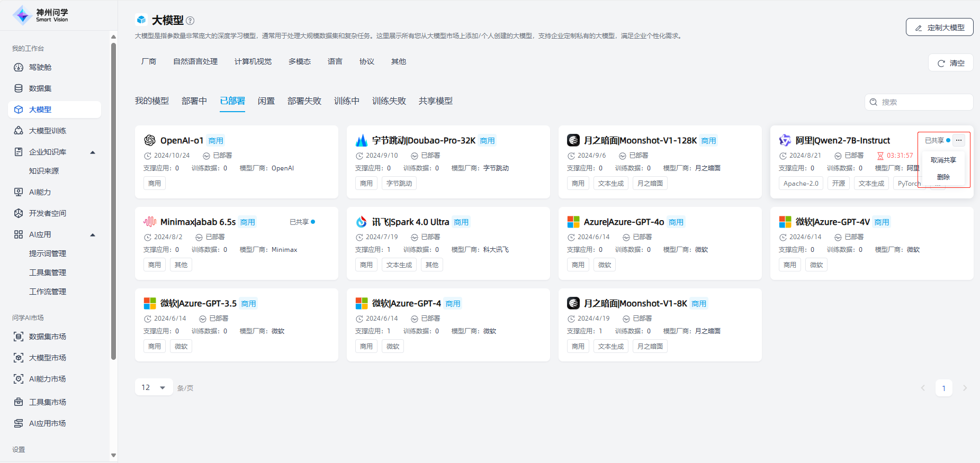Click the 定制大模型 button
Image resolution: width=980 pixels, height=463 pixels.
tap(939, 28)
